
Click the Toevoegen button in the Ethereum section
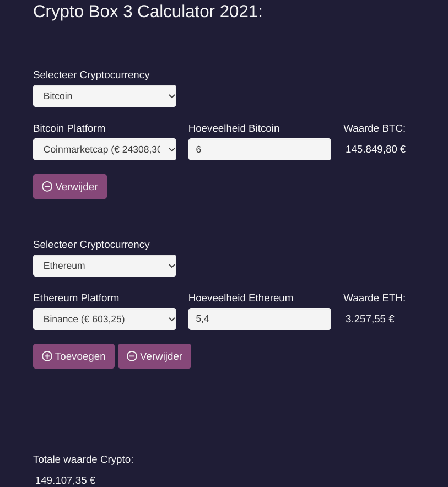(73, 356)
